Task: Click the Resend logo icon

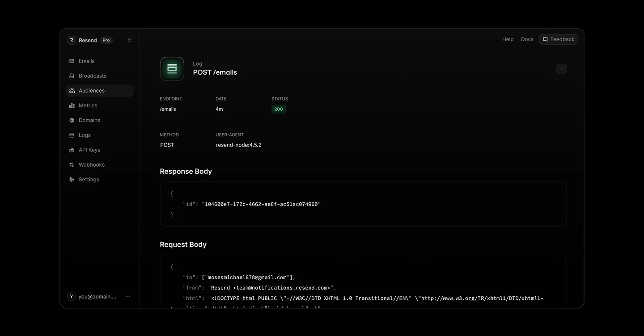Action: [x=72, y=40]
